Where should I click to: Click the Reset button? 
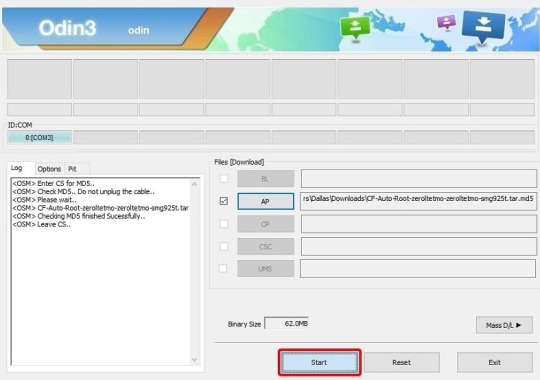pos(402,362)
